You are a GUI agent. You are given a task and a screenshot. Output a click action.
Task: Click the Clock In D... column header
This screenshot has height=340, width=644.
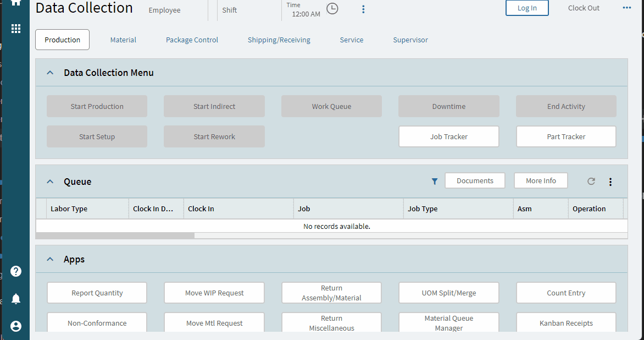(x=156, y=209)
